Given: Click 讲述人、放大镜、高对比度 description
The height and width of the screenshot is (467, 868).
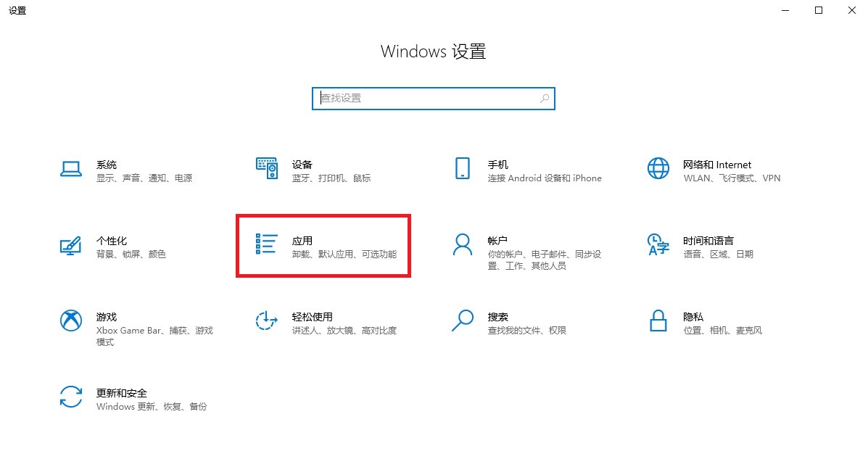Looking at the screenshot, I should tap(344, 331).
